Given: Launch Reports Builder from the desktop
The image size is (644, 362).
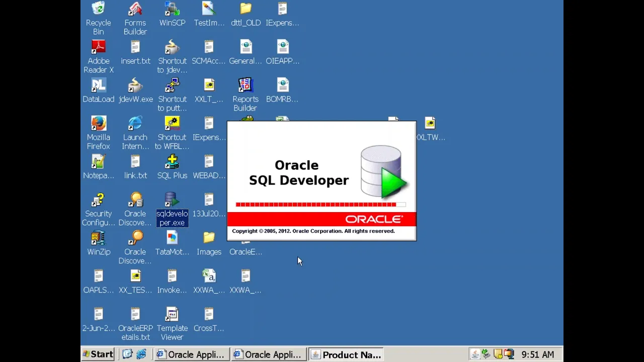Looking at the screenshot, I should [x=246, y=95].
